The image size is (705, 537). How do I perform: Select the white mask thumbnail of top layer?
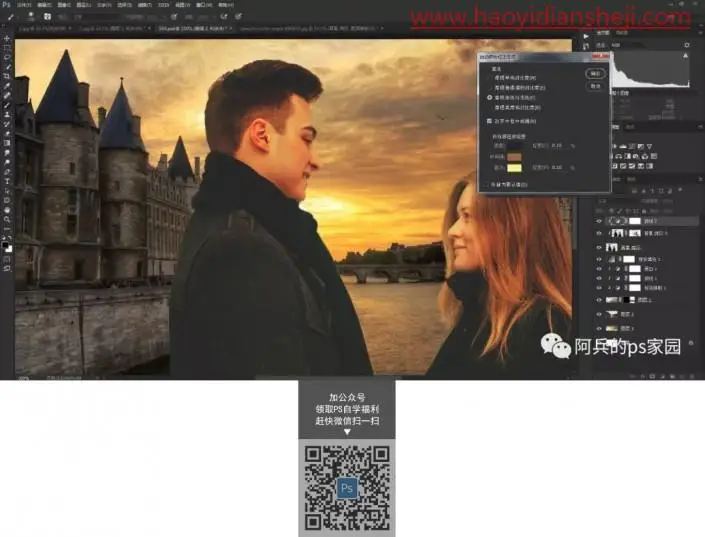coord(634,221)
